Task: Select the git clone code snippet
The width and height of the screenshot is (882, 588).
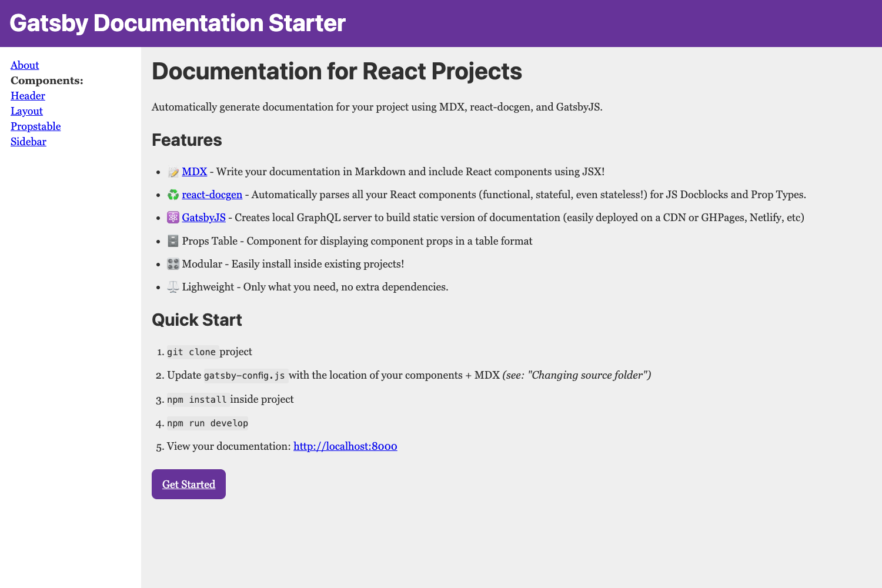Action: [x=191, y=352]
